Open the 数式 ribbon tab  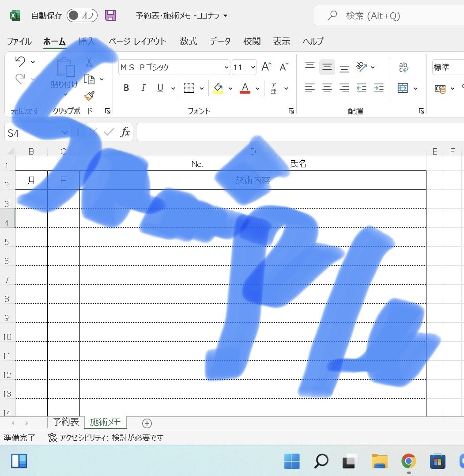188,42
